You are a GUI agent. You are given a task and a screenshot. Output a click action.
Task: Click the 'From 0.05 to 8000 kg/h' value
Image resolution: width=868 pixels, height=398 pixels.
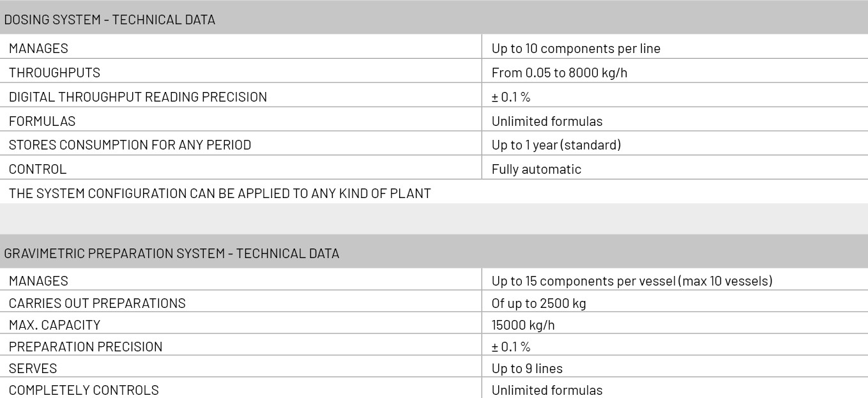tap(560, 73)
